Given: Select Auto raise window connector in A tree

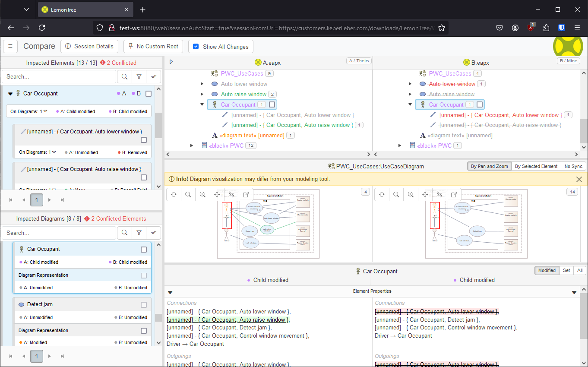Looking at the screenshot, I should (292, 125).
